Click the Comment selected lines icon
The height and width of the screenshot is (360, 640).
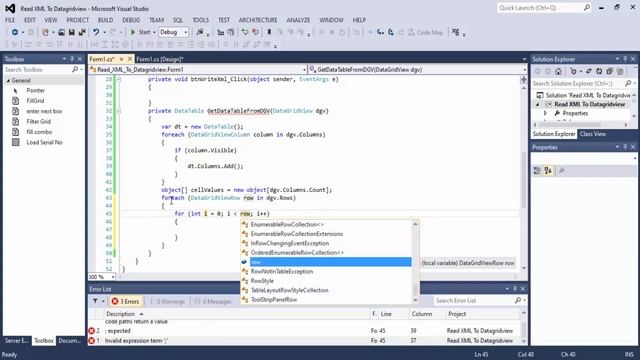click(244, 32)
